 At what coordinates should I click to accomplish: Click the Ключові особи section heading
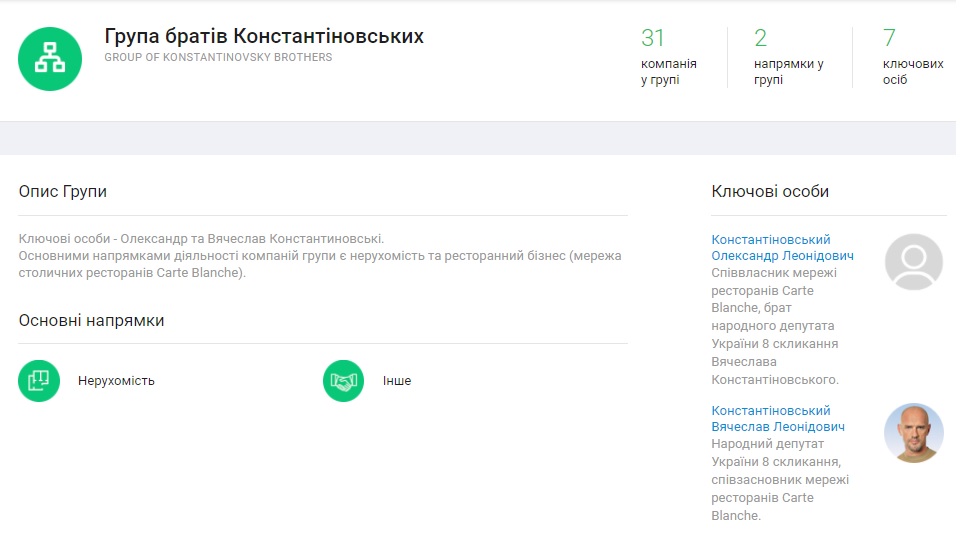(x=770, y=191)
